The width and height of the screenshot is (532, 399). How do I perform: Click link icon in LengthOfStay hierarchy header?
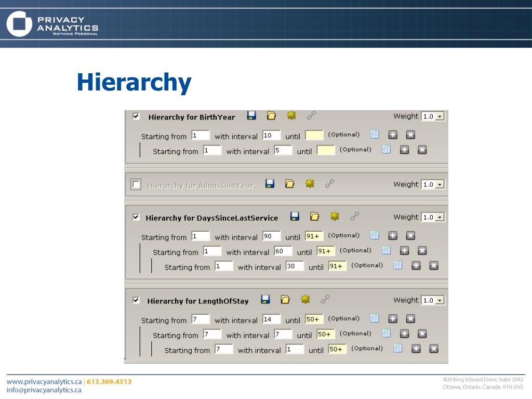[325, 299]
